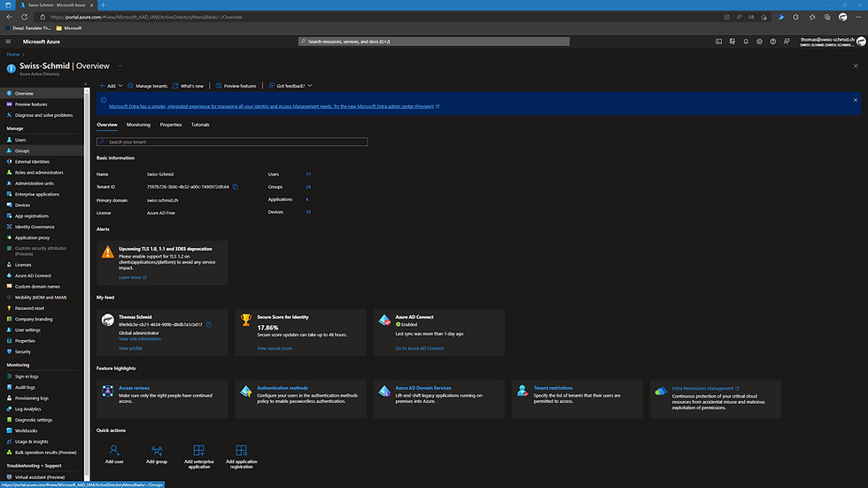
Task: Click the Add user quick action icon
Action: pyautogui.click(x=114, y=451)
